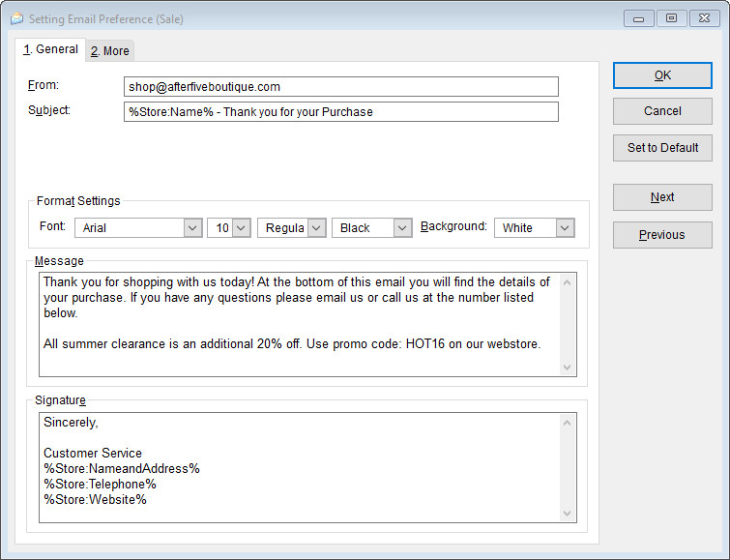Expand the font color dropdown showing Black
Viewport: 730px width, 560px height.
pyautogui.click(x=371, y=228)
